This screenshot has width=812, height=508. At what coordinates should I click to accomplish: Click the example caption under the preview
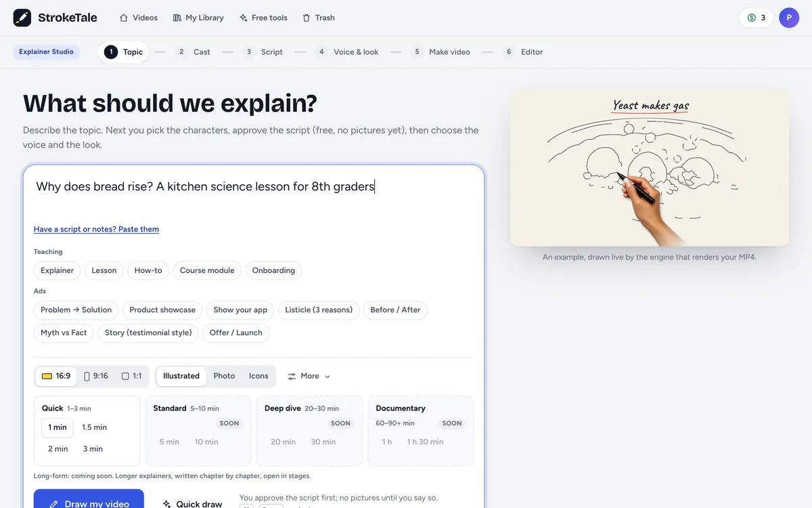click(x=650, y=257)
